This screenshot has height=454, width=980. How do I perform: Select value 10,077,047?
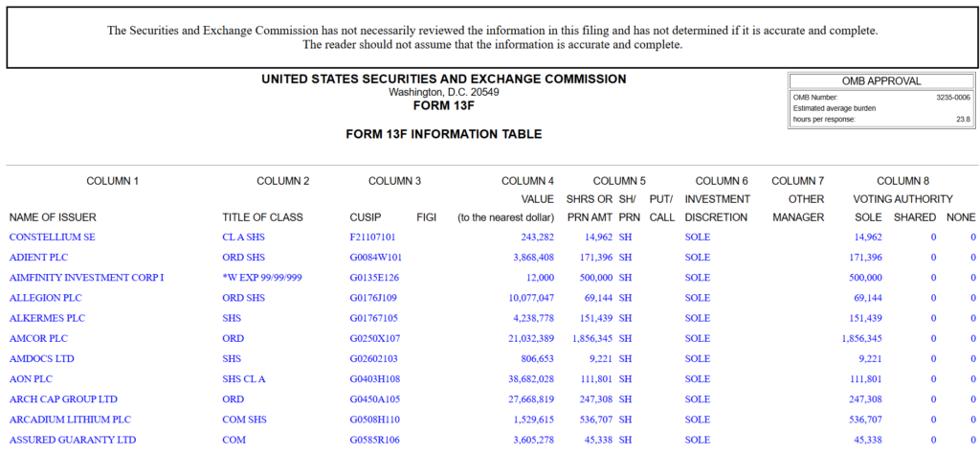pyautogui.click(x=530, y=298)
